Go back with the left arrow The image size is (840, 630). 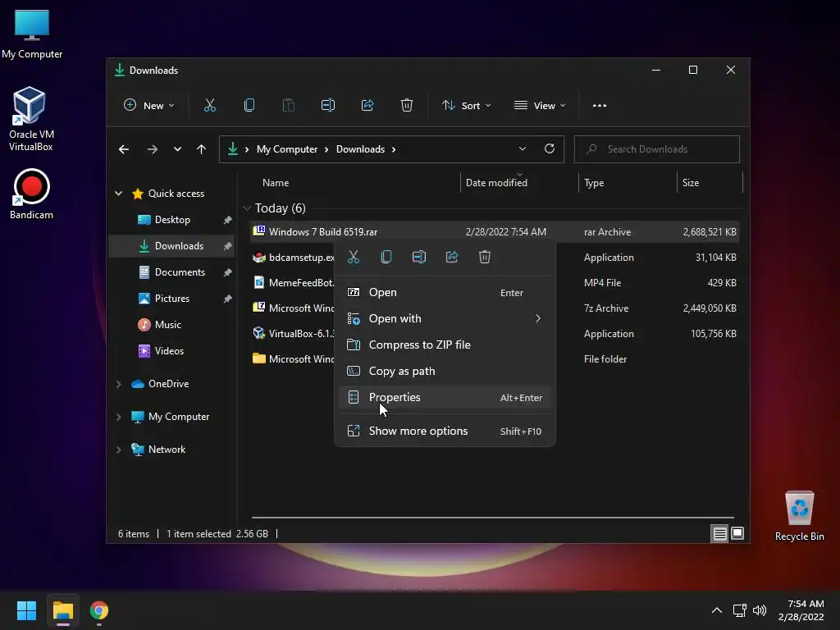[124, 149]
